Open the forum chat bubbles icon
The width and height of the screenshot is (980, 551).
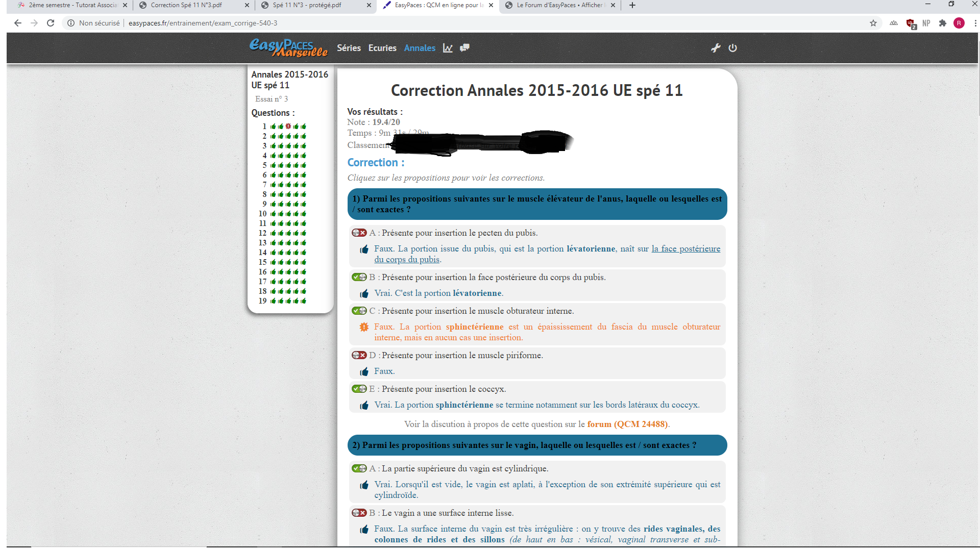pyautogui.click(x=464, y=48)
